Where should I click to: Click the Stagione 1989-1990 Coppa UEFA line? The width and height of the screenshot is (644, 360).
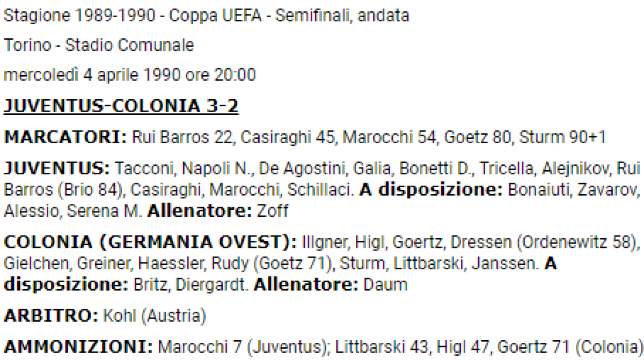(207, 16)
